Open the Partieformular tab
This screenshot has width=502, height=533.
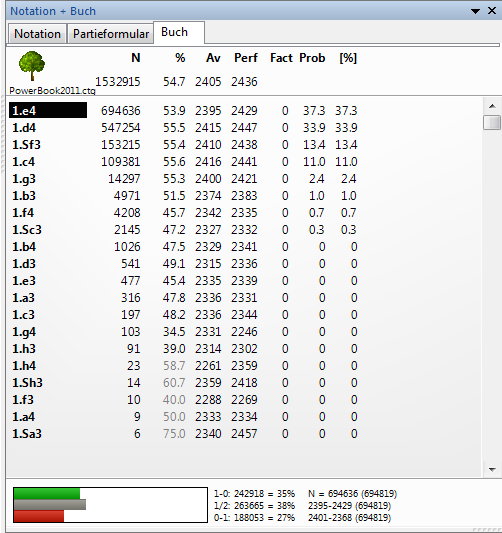click(111, 34)
